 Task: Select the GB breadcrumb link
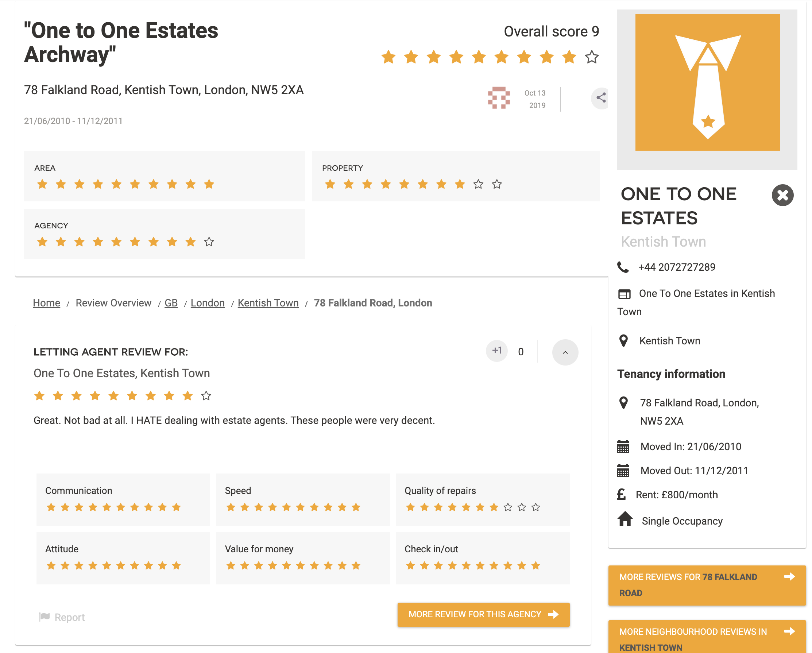[x=171, y=303]
